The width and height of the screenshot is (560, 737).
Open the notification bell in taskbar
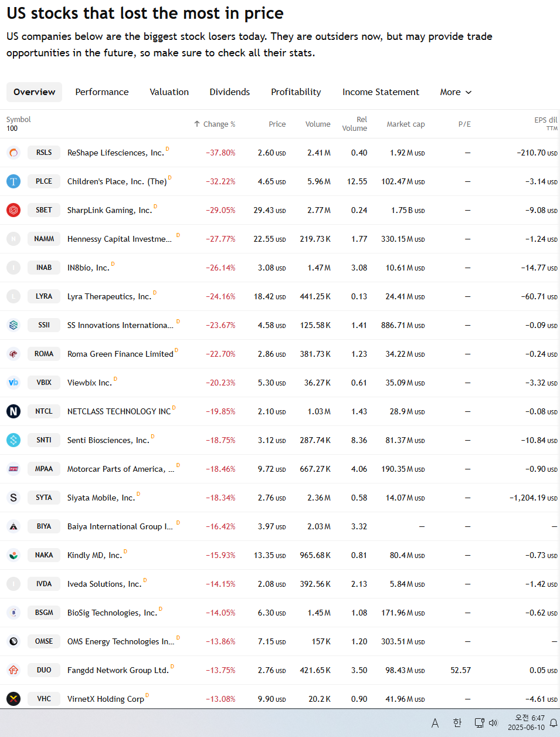click(554, 723)
